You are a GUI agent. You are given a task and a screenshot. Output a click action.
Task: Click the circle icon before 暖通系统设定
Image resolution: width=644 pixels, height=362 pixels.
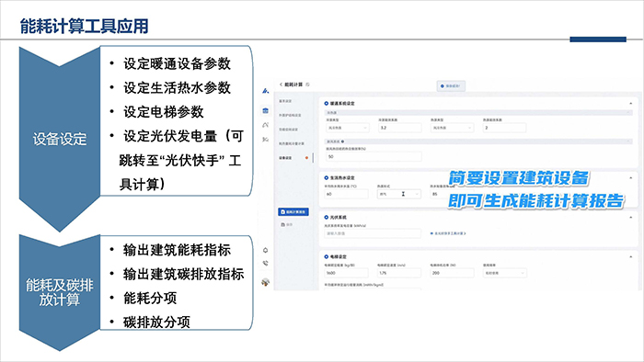click(326, 103)
